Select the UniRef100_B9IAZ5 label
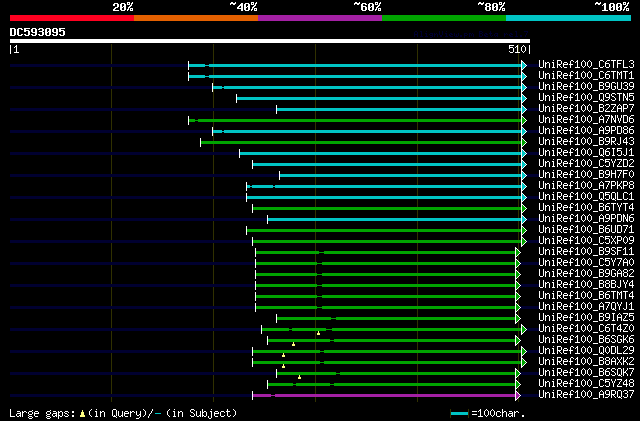 pyautogui.click(x=586, y=318)
